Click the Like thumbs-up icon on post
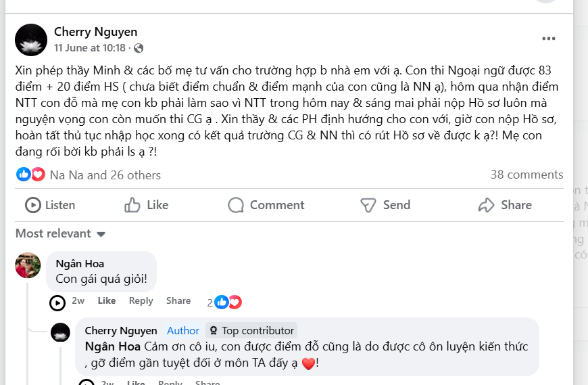 [x=132, y=205]
